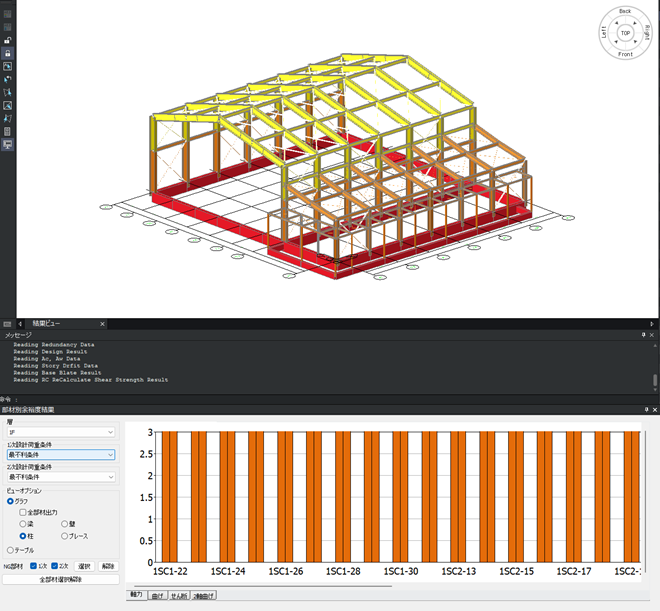The image size is (660, 611).
Task: Open the 層 dropdown showing 1F
Action: pos(61,432)
